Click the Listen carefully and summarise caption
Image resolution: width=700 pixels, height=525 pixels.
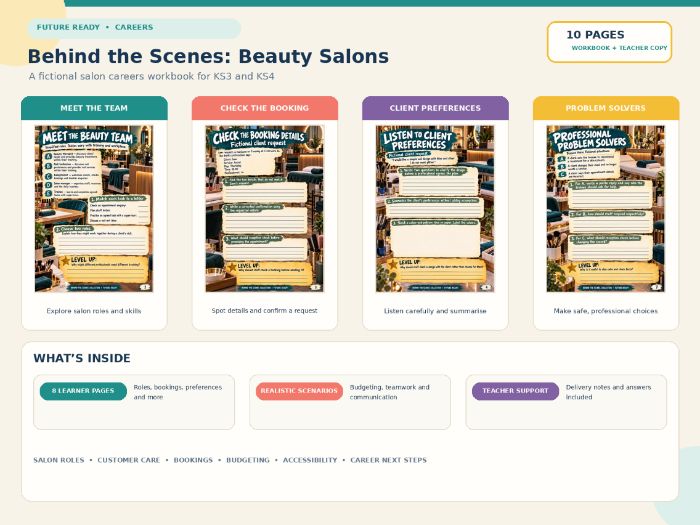point(435,311)
